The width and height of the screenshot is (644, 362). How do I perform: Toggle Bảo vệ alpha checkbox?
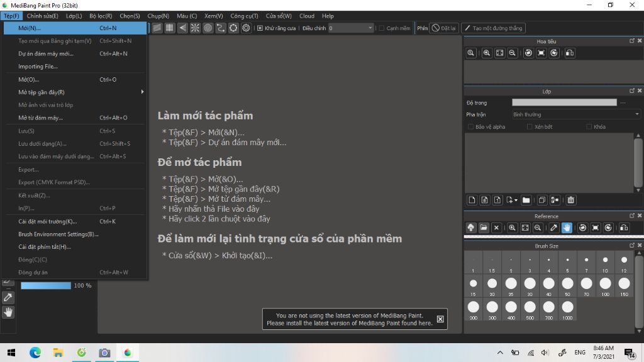point(470,127)
